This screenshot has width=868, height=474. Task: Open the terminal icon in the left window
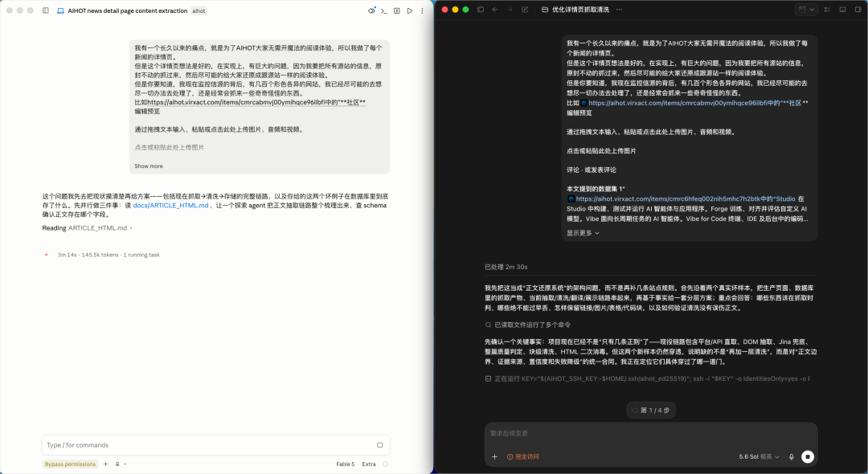tap(384, 10)
